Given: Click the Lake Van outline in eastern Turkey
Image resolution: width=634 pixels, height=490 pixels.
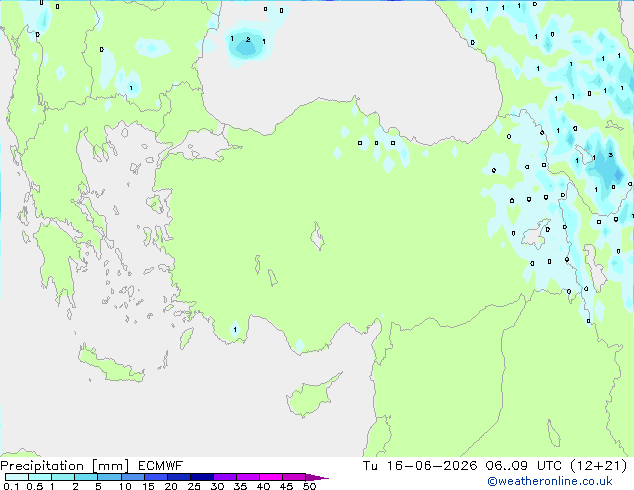Looking at the screenshot, I should [x=536, y=234].
